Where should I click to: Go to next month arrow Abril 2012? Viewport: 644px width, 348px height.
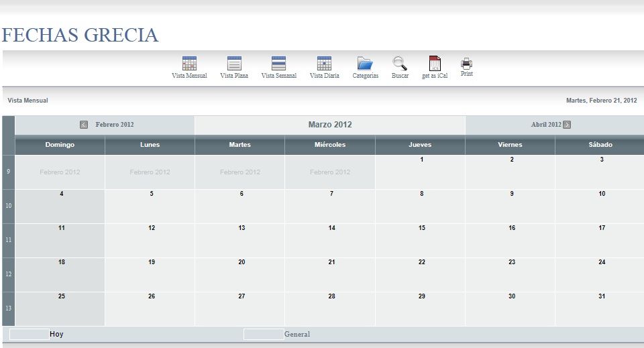click(567, 125)
